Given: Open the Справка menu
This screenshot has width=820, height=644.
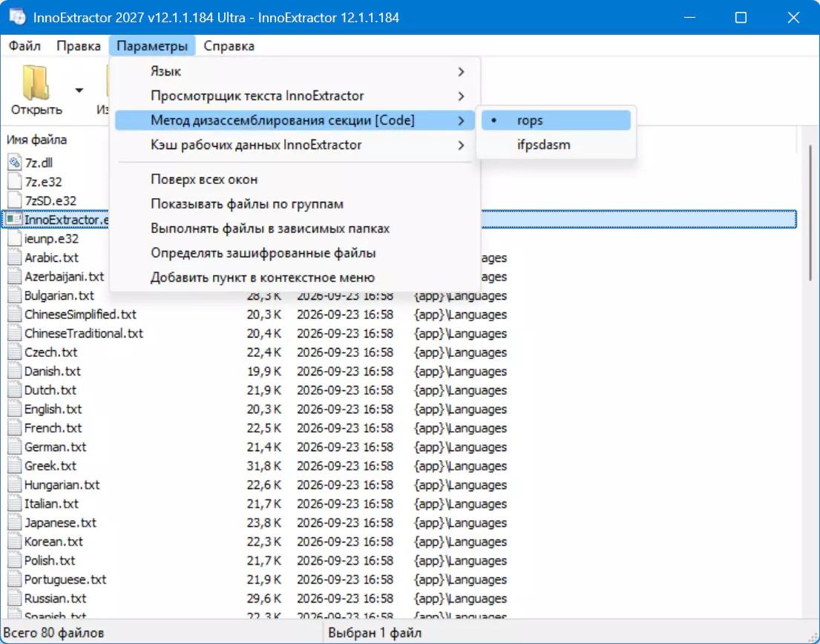Looking at the screenshot, I should pos(229,46).
